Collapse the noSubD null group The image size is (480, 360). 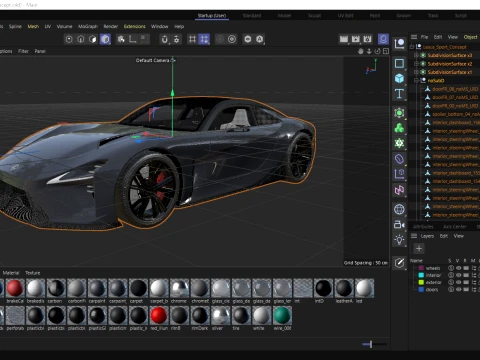pos(416,80)
